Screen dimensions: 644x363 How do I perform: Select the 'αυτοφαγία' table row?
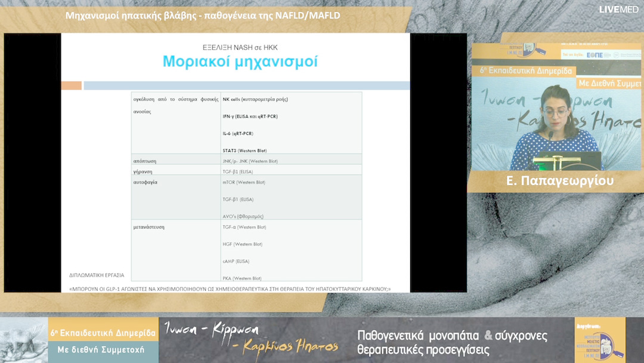click(146, 182)
